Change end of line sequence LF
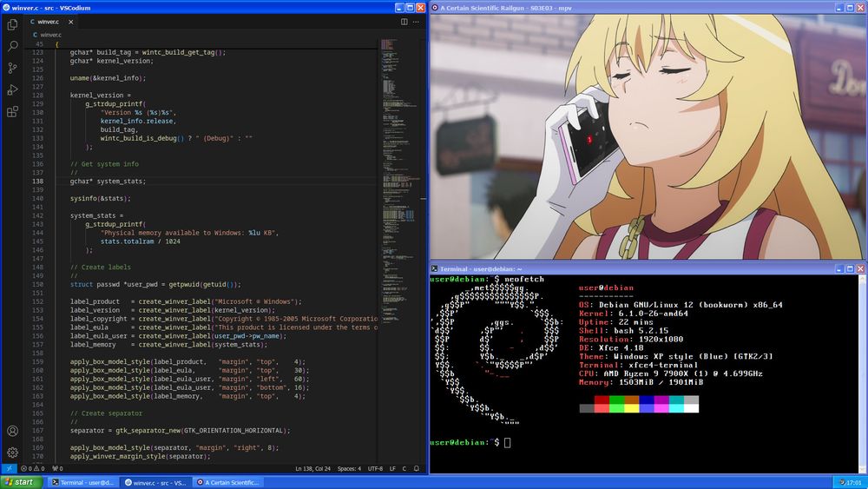 click(x=392, y=468)
